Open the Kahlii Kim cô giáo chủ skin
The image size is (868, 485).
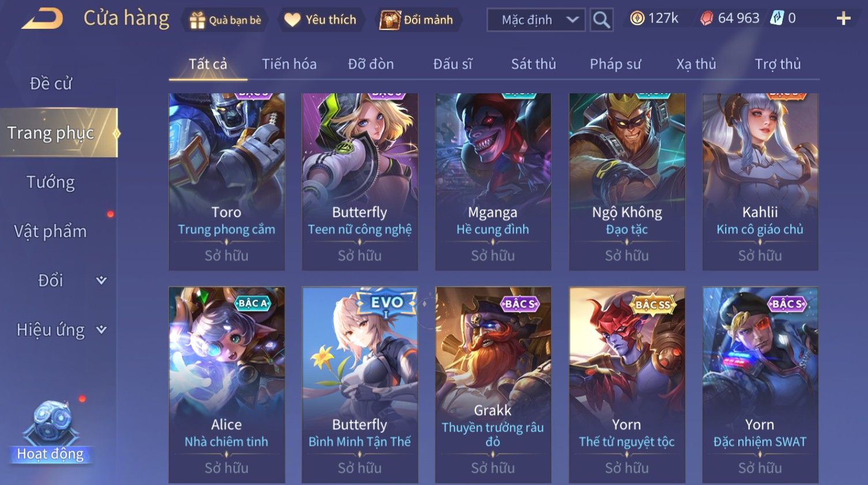point(760,181)
